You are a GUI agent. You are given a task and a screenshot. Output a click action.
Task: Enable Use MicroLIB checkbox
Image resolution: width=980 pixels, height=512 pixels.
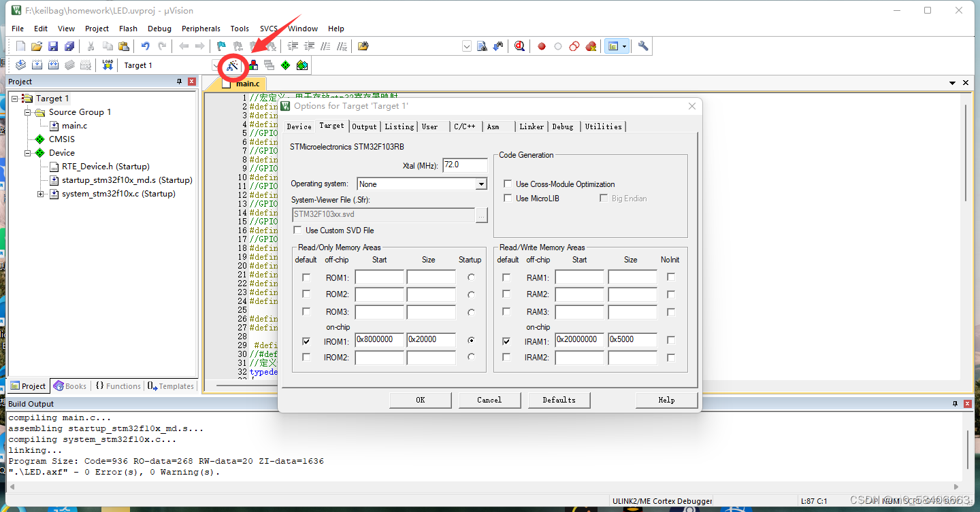(508, 199)
